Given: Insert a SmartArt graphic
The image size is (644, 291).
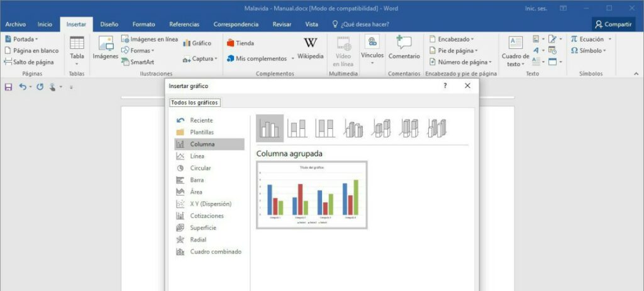Looking at the screenshot, I should [138, 62].
